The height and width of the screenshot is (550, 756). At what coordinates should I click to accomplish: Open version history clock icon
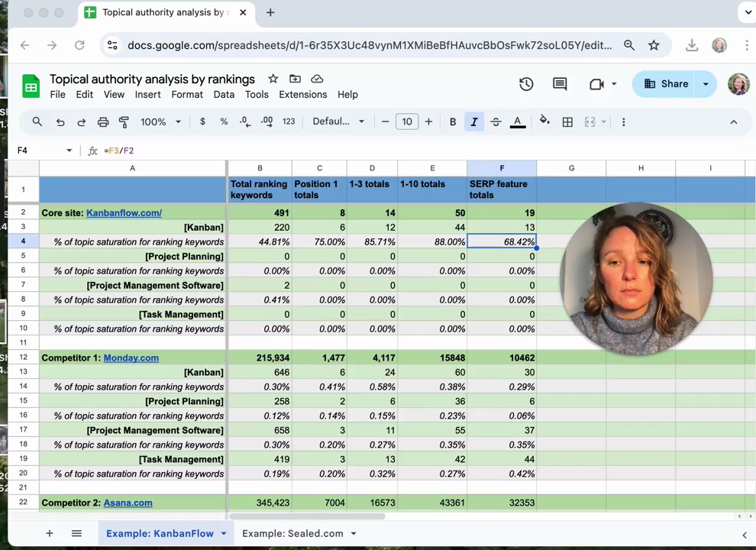[x=526, y=84]
